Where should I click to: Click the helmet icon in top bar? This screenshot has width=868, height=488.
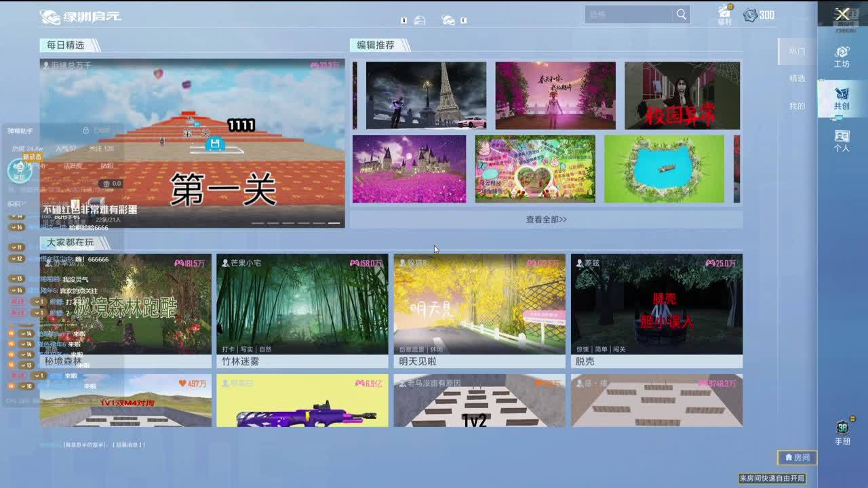(x=420, y=20)
